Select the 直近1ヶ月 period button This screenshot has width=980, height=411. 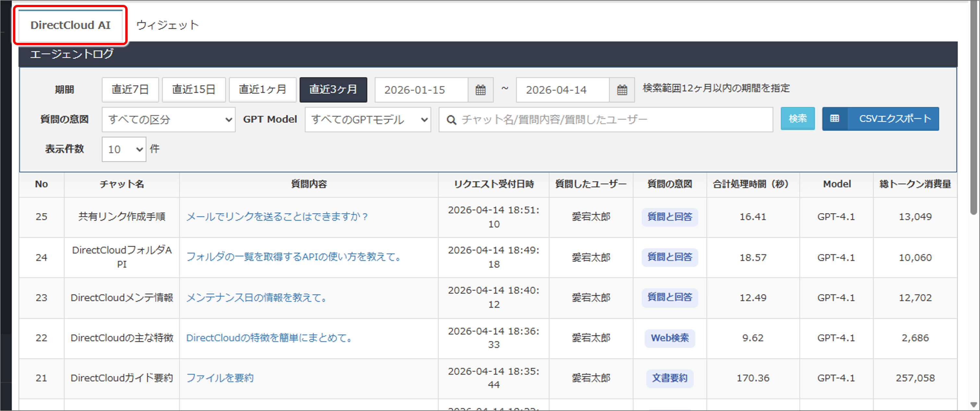(x=263, y=90)
